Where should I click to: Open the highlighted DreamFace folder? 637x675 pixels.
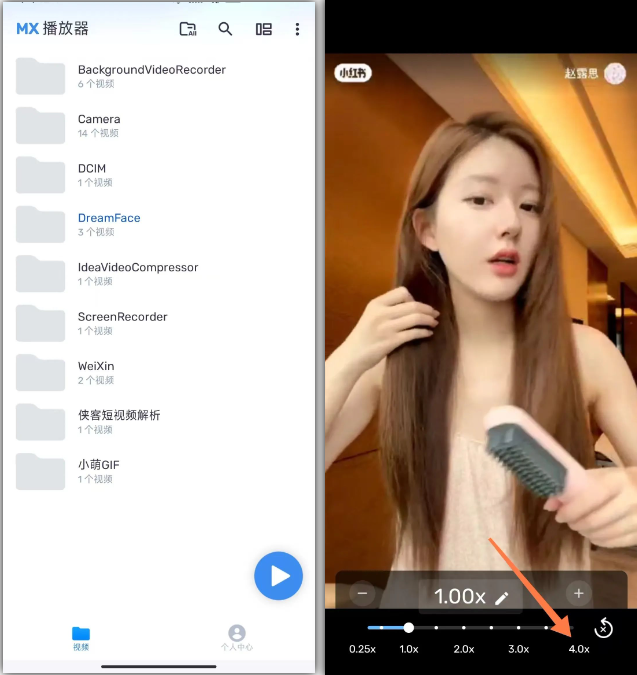click(159, 224)
